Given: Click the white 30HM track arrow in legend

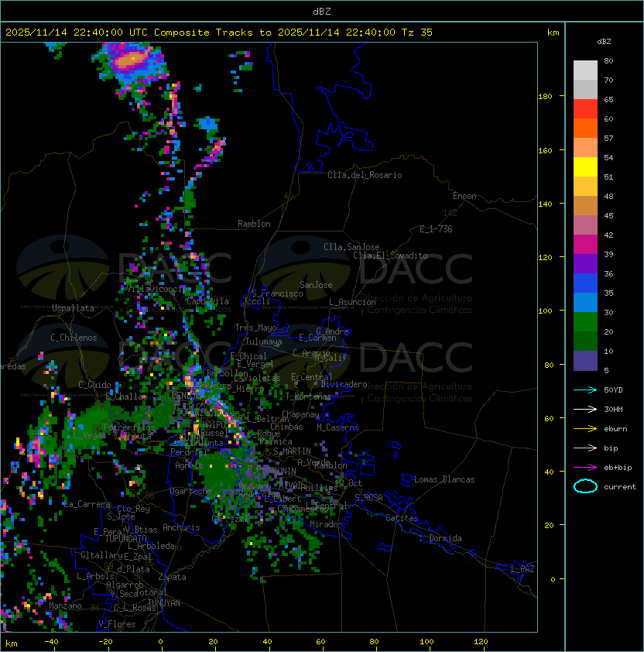Looking at the screenshot, I should 585,409.
